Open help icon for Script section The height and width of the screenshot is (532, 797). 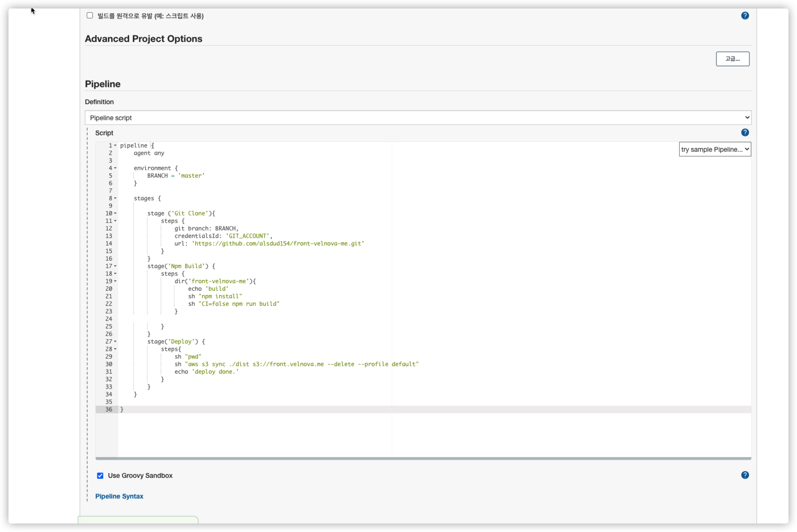[x=745, y=133]
